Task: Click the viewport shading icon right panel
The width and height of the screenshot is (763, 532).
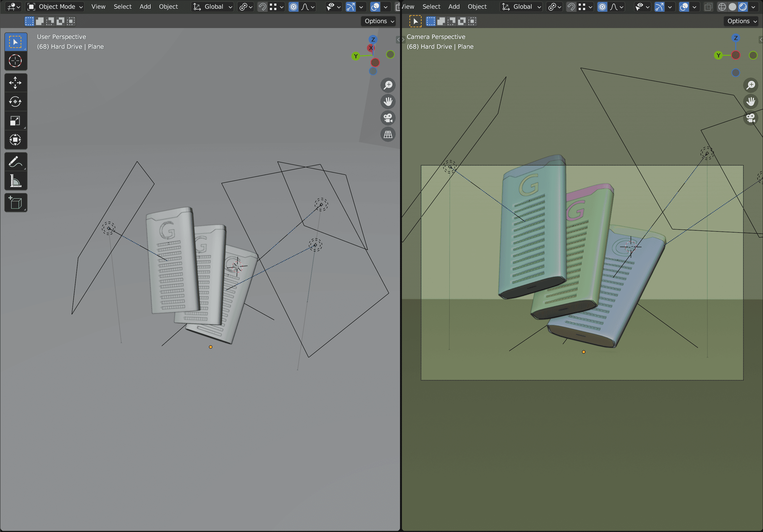Action: [743, 6]
